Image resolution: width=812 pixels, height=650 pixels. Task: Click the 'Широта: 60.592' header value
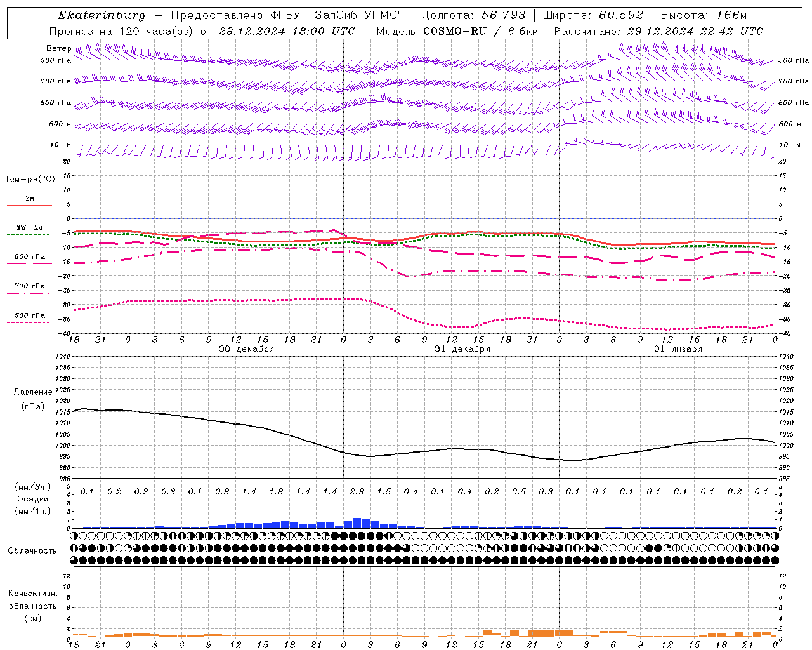(593, 15)
